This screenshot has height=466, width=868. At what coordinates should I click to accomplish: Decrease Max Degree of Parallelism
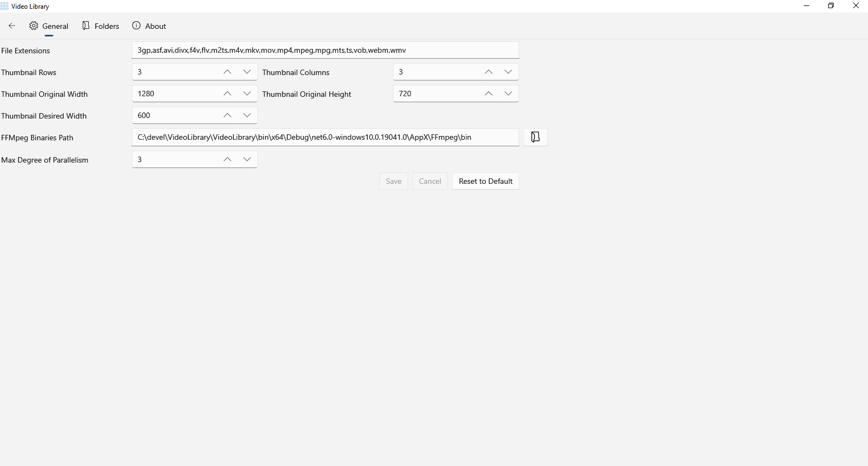coord(247,159)
